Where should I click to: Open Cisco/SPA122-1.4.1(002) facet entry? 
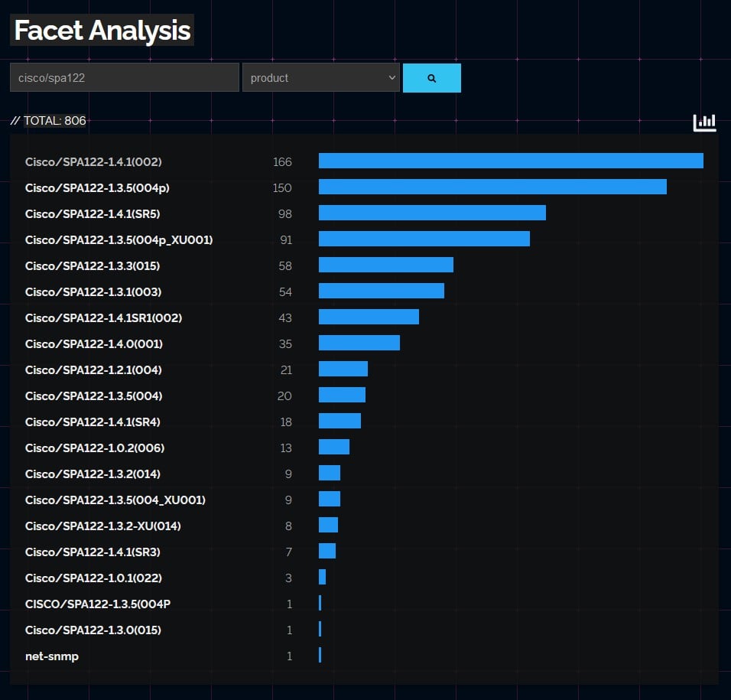(93, 162)
